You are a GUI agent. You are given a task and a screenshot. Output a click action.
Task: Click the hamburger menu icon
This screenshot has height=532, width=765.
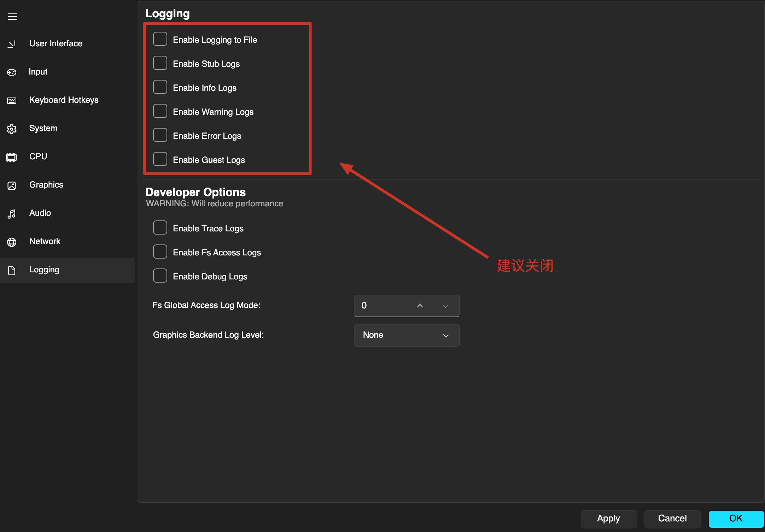pos(12,17)
